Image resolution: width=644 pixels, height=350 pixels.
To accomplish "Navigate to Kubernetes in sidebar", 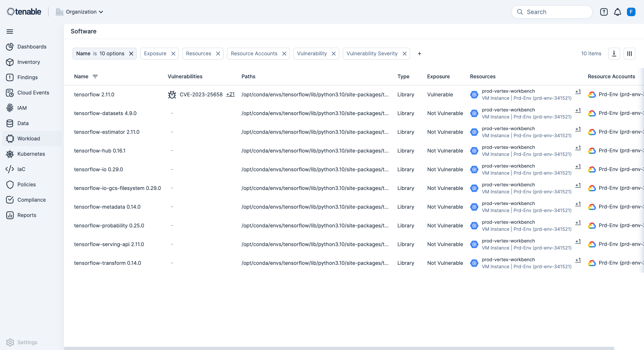I will point(31,154).
